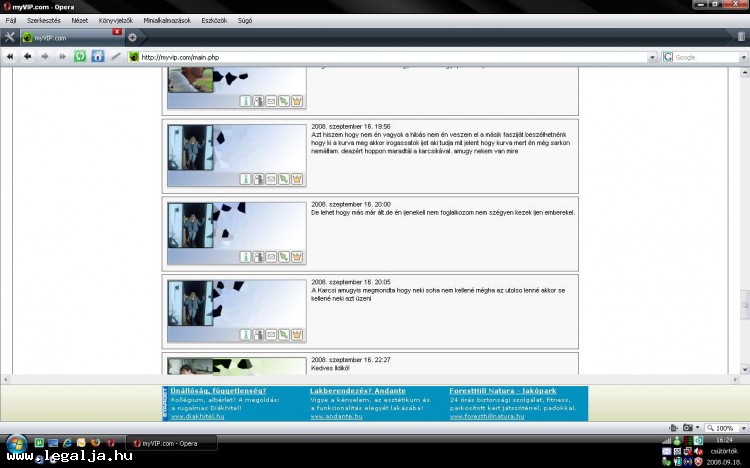Click the Opera reload button

click(80, 57)
